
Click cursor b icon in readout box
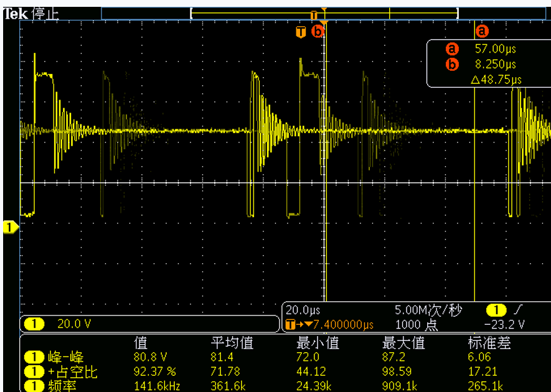coord(452,64)
